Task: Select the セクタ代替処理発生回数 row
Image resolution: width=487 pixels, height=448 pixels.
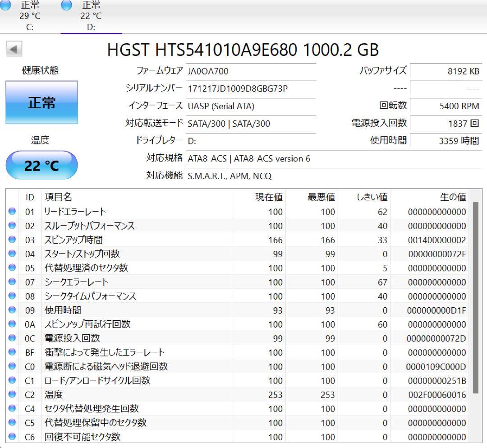Action: (x=237, y=409)
